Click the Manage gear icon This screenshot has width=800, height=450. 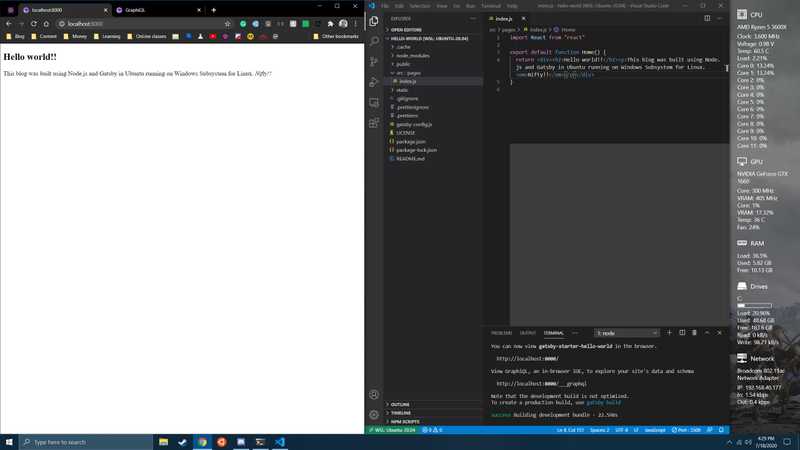[x=373, y=414]
